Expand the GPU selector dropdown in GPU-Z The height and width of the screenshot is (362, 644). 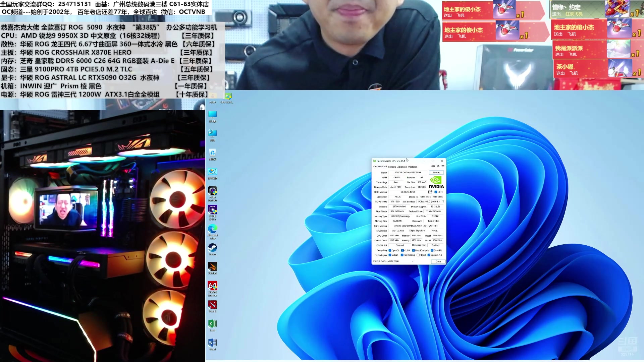413,261
